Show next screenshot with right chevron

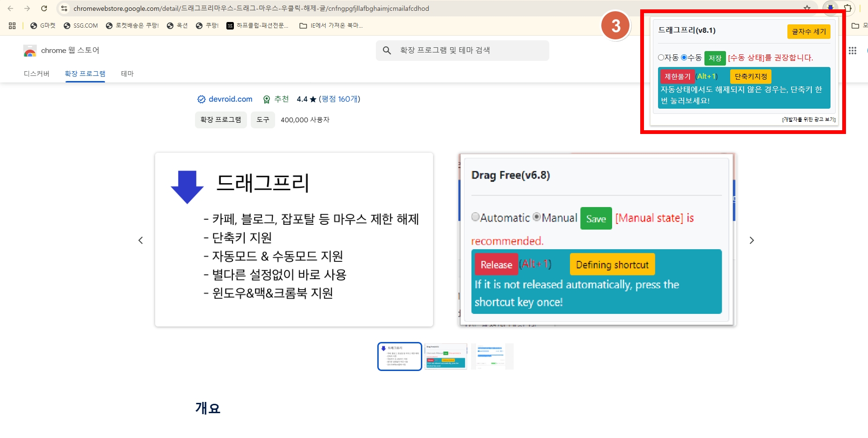[x=752, y=240]
